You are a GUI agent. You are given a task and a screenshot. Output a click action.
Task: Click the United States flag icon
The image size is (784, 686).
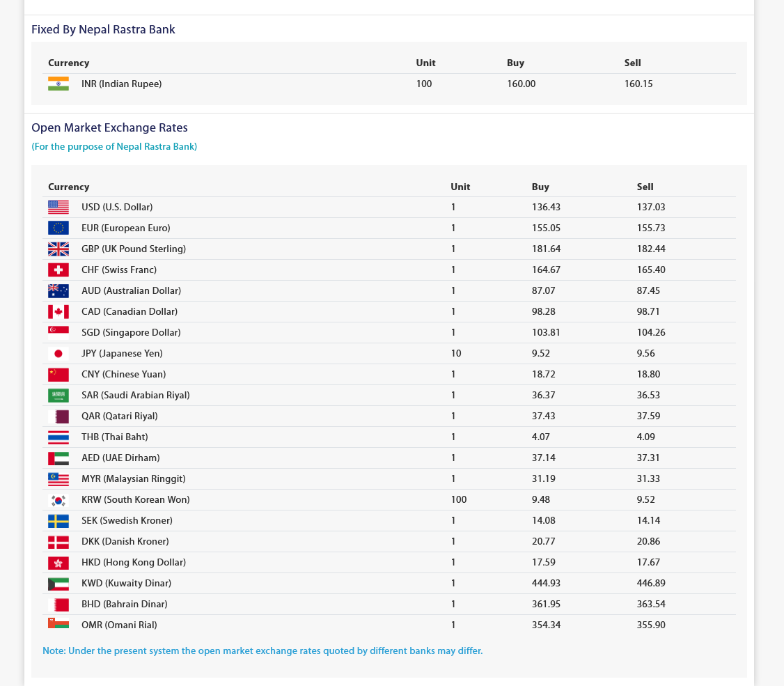click(x=58, y=207)
